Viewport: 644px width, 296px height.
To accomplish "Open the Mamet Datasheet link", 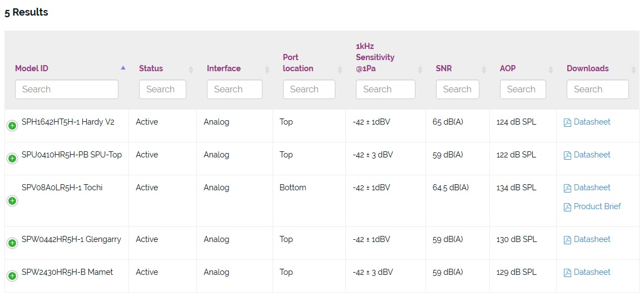I will [x=592, y=272].
